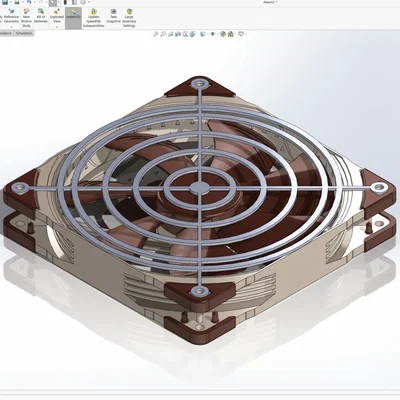Click the Rebuild traffic light icon
Image resolution: width=400 pixels, height=400 pixels.
coord(65,3)
